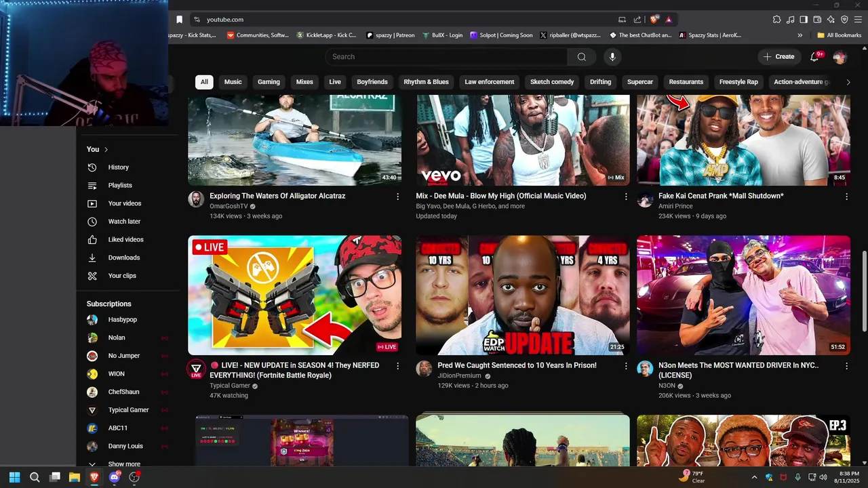Open OmarGoshTV channel link
Viewport: 868px width, 488px height.
(229, 206)
